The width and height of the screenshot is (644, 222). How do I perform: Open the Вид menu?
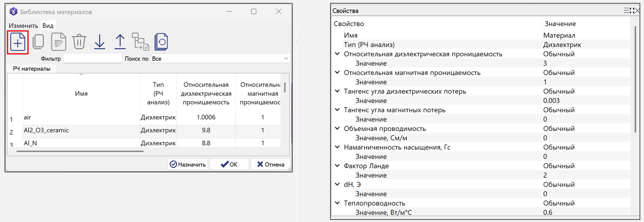(x=48, y=26)
